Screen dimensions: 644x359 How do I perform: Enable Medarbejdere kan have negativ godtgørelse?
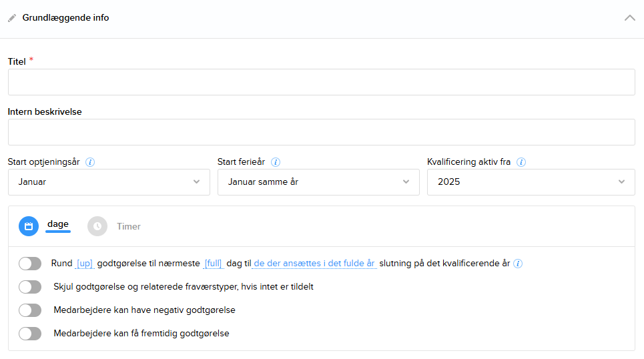coord(30,310)
